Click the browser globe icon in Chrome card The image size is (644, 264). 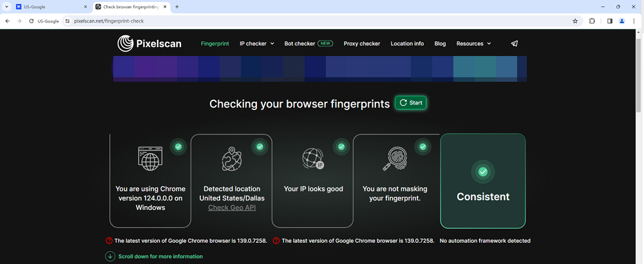[150, 158]
